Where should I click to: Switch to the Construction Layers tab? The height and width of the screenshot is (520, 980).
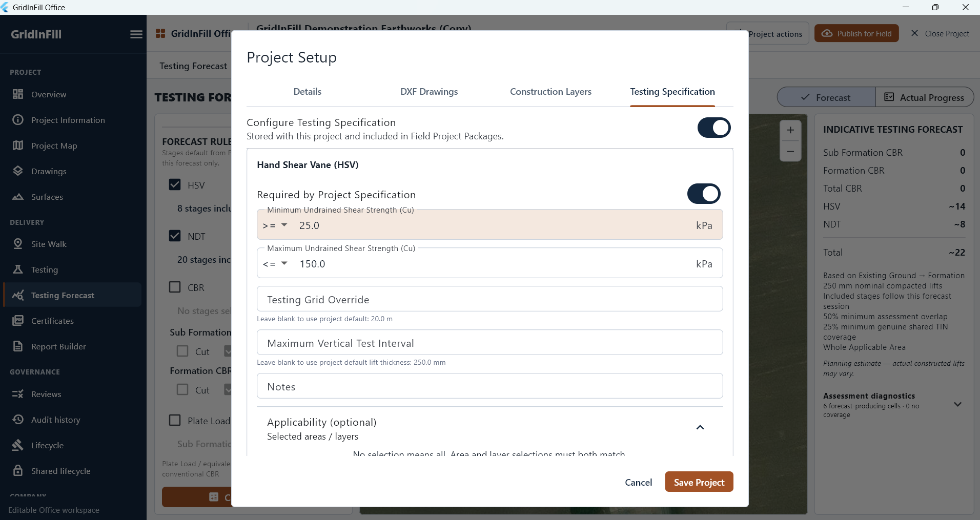click(x=550, y=92)
